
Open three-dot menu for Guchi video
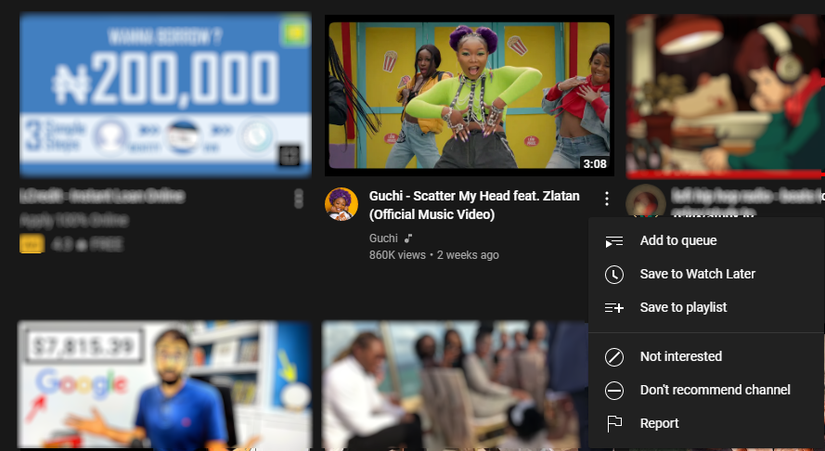point(607,198)
